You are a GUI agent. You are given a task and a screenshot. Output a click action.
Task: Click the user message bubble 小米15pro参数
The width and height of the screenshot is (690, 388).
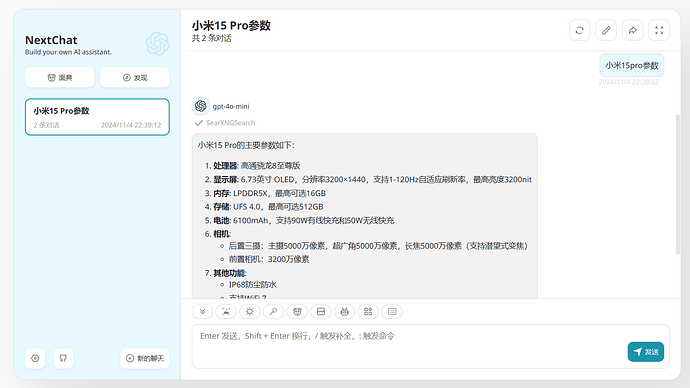click(x=631, y=66)
